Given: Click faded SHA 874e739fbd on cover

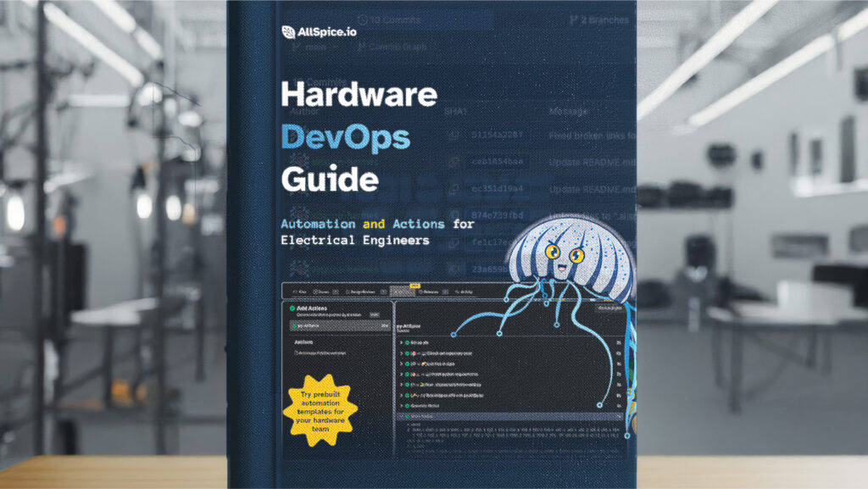Looking at the screenshot, I should click(497, 215).
